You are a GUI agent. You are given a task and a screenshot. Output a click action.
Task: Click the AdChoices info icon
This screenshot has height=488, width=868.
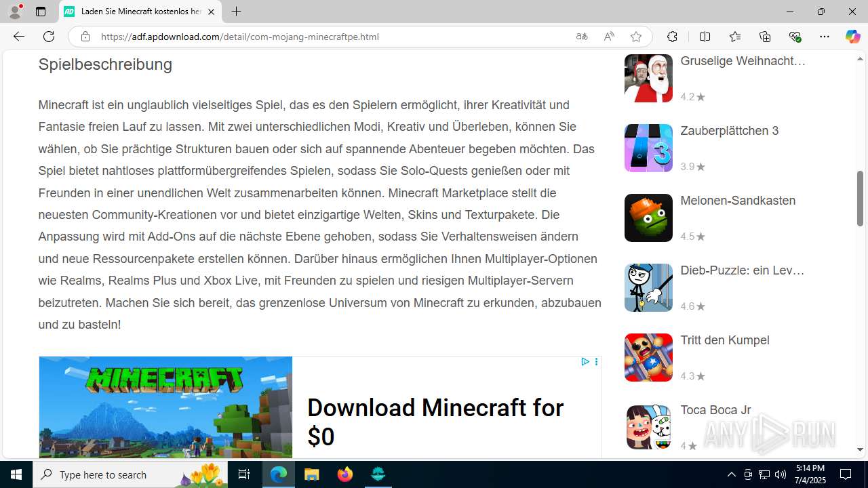585,362
